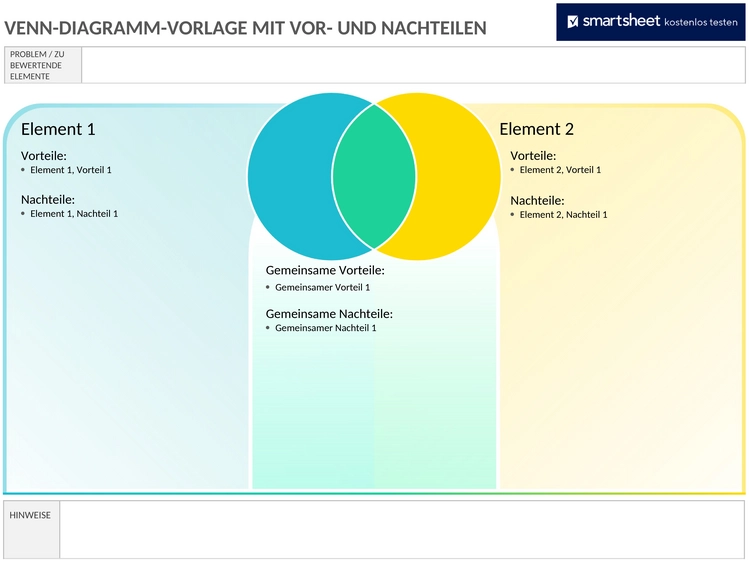This screenshot has height=561, width=749.
Task: Select the 'Gemeinsamer Vorteil 1' bullet text
Action: [x=322, y=288]
